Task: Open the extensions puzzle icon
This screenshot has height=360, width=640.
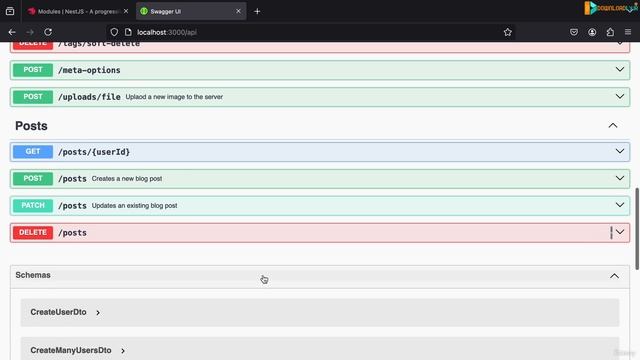Action: click(x=610, y=32)
